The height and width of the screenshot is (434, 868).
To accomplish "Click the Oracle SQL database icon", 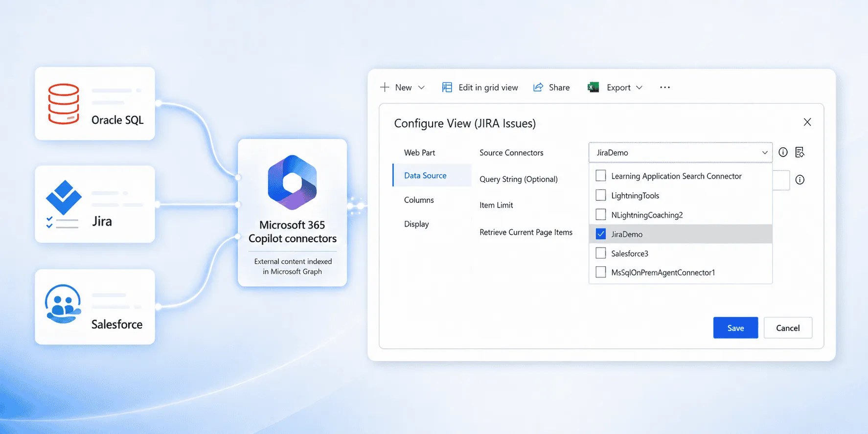I will click(x=63, y=104).
